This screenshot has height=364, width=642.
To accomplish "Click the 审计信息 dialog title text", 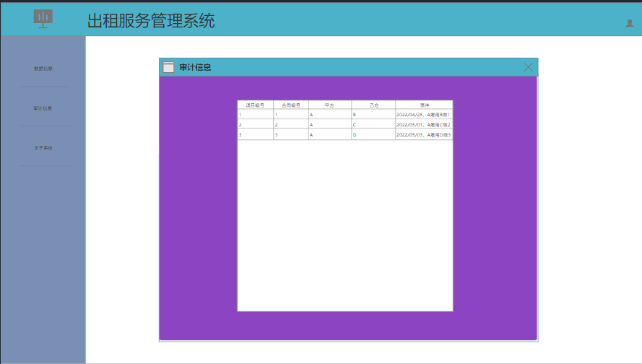I will 195,67.
